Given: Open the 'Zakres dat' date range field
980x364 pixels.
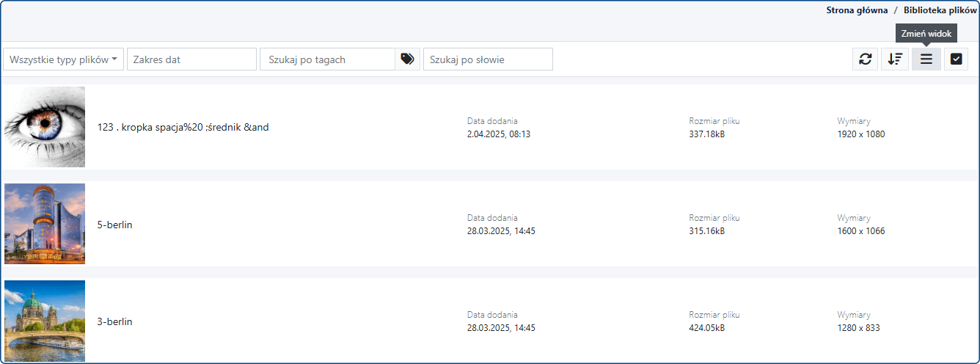Looking at the screenshot, I should click(x=191, y=59).
